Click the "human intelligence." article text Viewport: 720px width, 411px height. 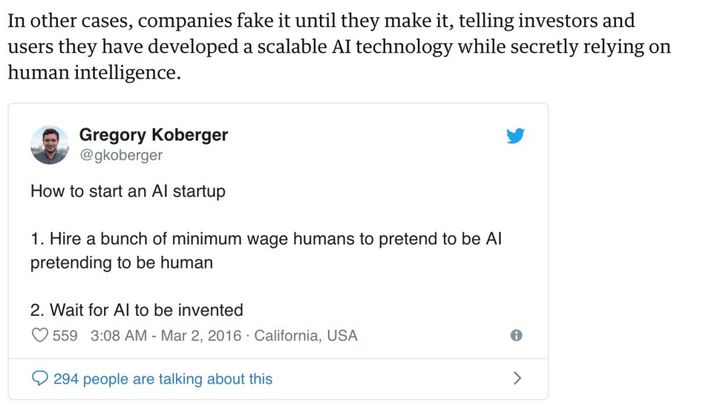[x=94, y=73]
